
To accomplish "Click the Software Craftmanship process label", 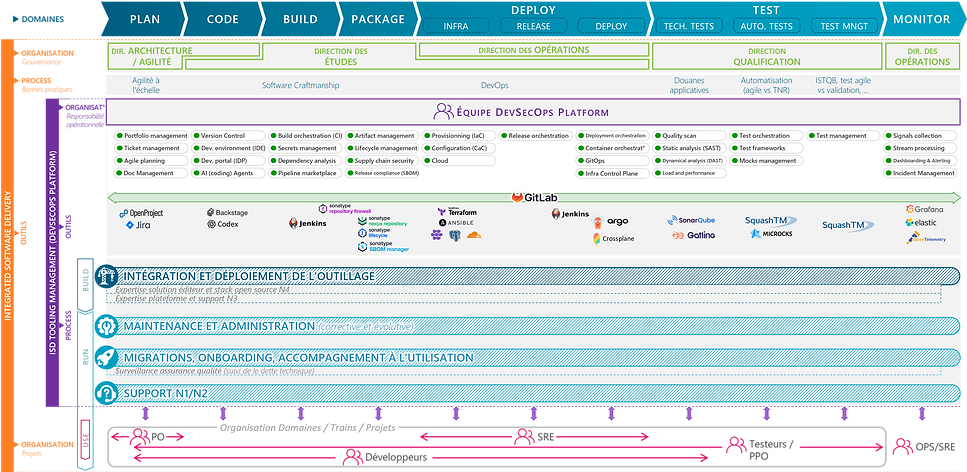I will click(x=300, y=85).
